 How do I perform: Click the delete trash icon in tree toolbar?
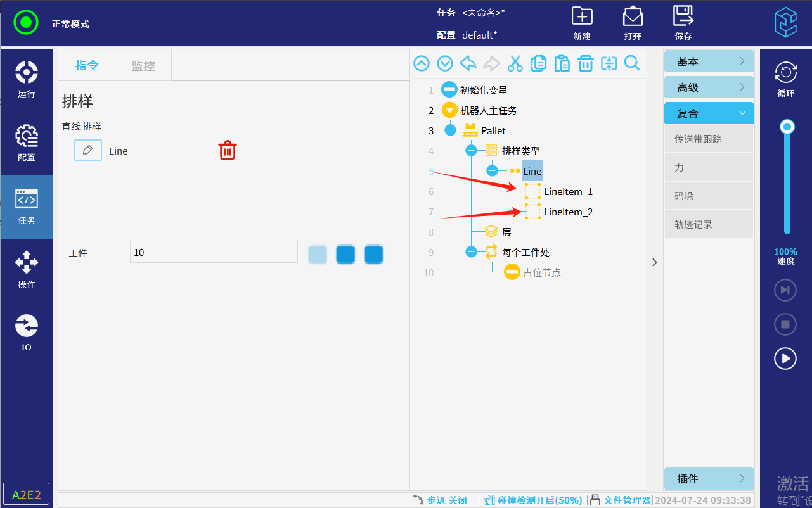(x=585, y=63)
